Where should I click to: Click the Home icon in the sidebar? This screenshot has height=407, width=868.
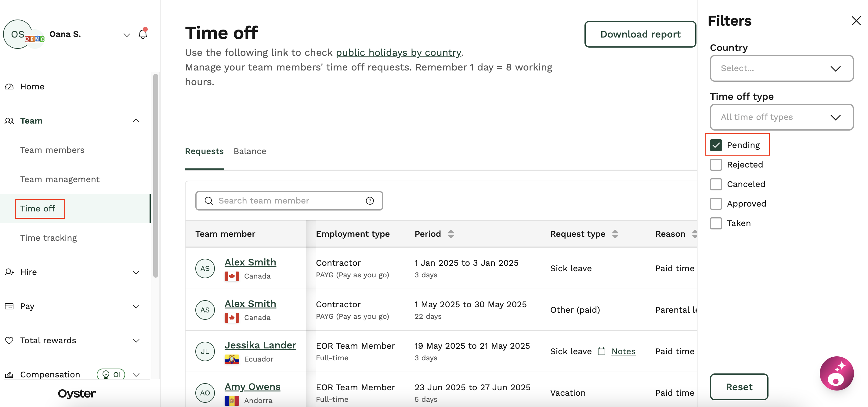9,87
